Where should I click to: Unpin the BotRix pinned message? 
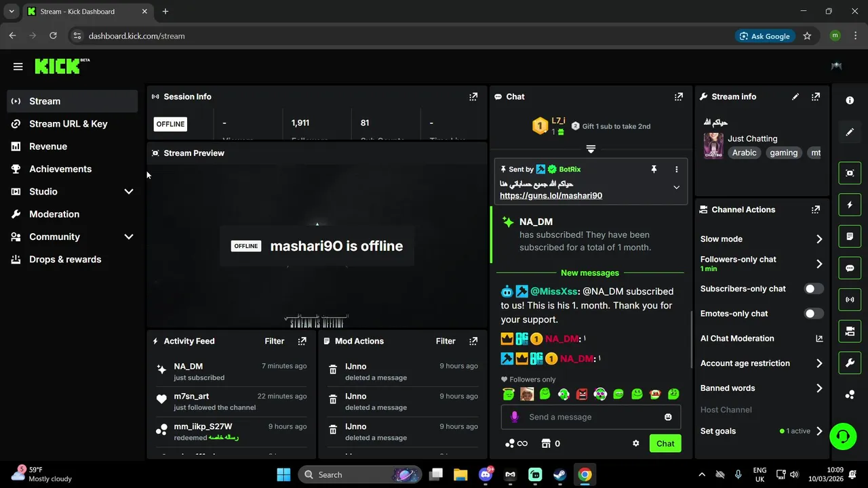(x=654, y=169)
